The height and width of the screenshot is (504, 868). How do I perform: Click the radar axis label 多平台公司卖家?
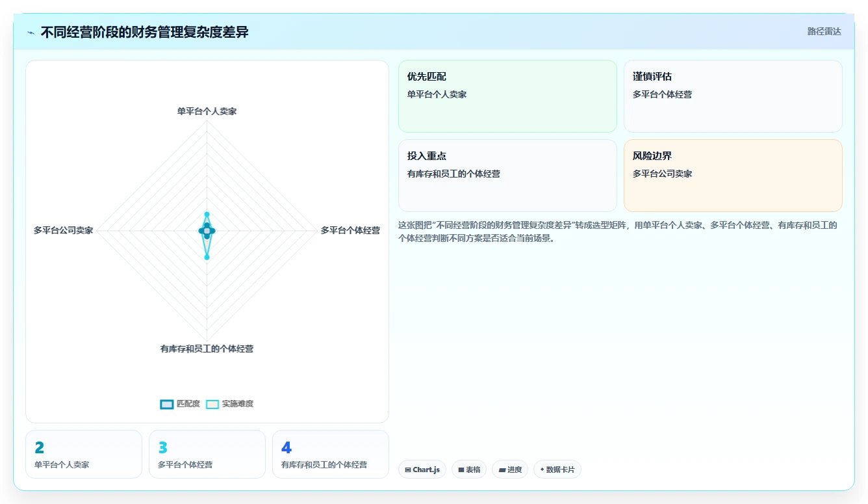point(64,230)
